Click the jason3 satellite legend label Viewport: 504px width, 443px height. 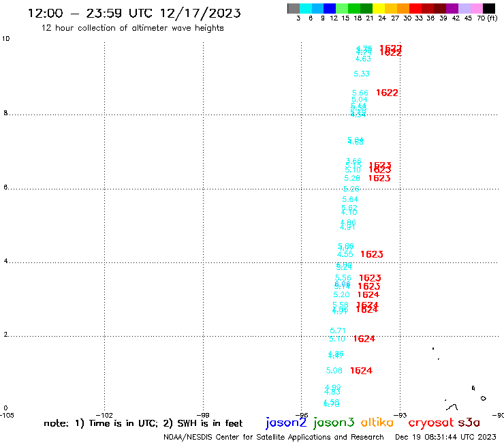pyautogui.click(x=334, y=423)
